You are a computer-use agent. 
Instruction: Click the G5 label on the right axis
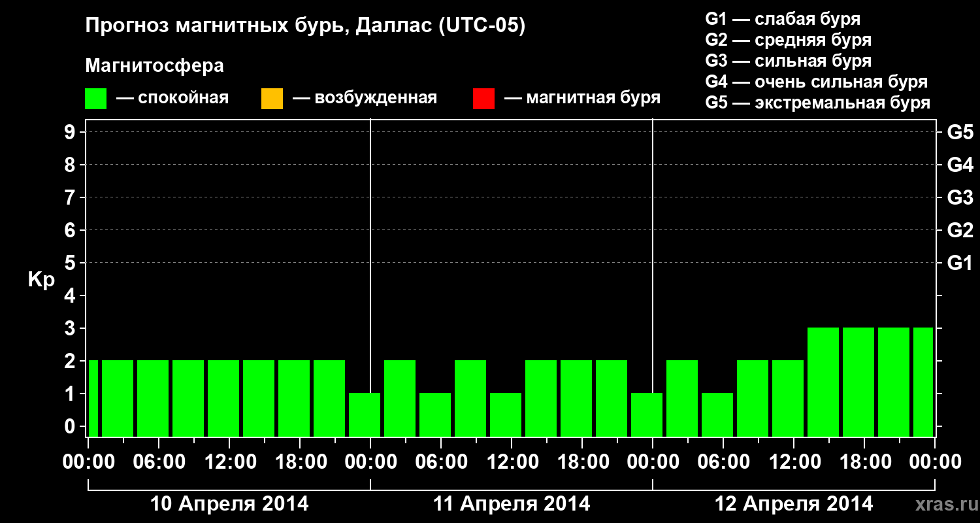coord(960,133)
